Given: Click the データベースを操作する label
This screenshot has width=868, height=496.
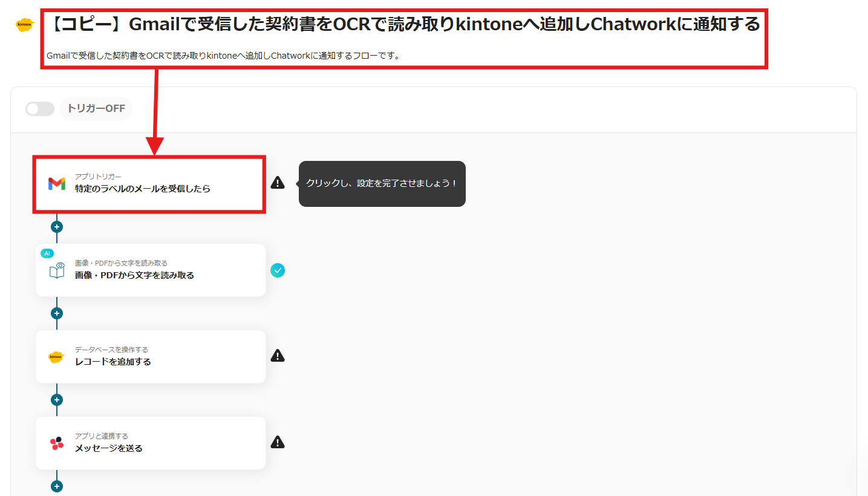Looking at the screenshot, I should 111,350.
